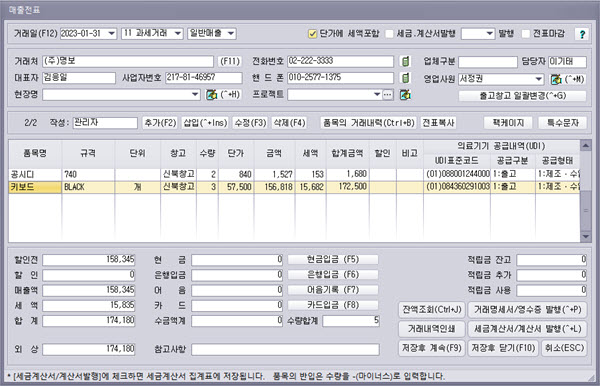Open 11 과세거래 dropdown
The height and width of the screenshot is (386, 600).
coord(178,34)
